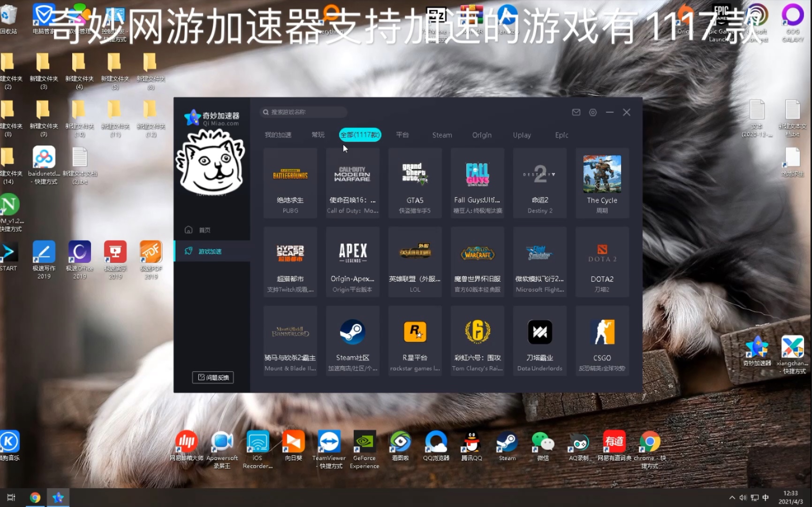Open the volume tray icon
Image resolution: width=812 pixels, height=507 pixels.
click(x=743, y=498)
